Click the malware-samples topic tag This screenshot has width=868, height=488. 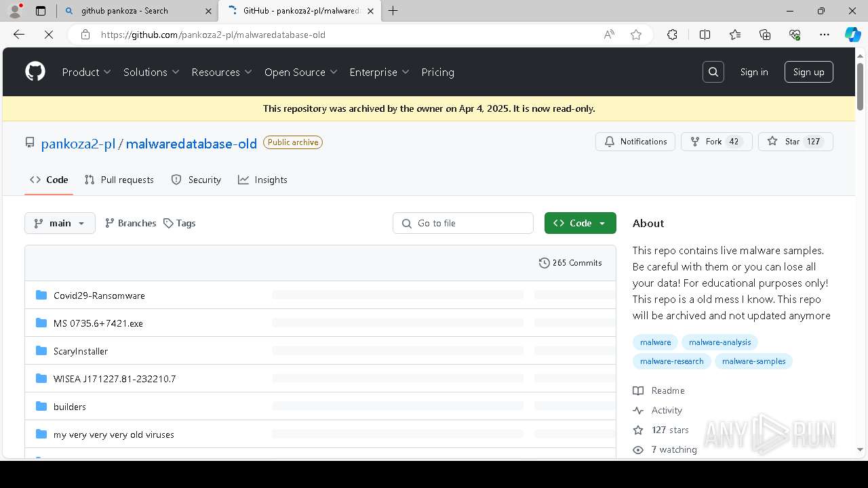coord(753,361)
